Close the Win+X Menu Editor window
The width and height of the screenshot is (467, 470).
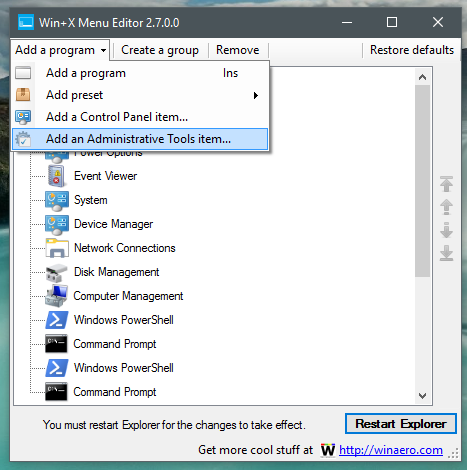438,22
